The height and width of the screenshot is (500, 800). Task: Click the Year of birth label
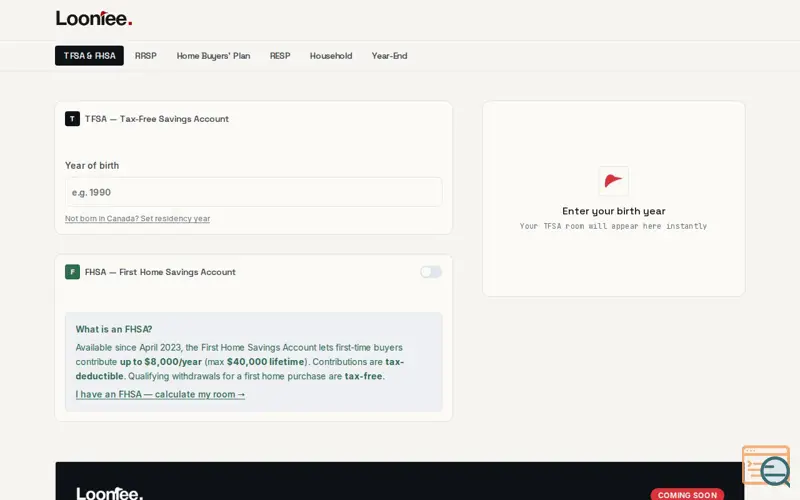tap(92, 165)
